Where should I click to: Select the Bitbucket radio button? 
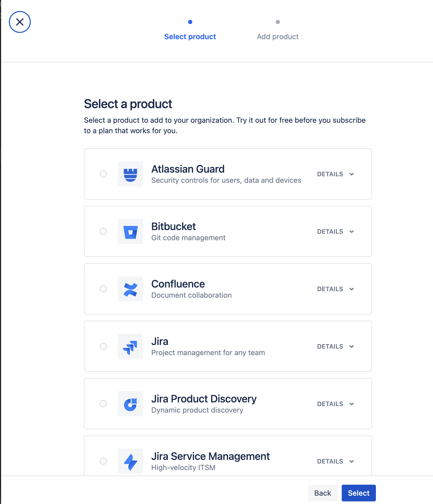103,231
